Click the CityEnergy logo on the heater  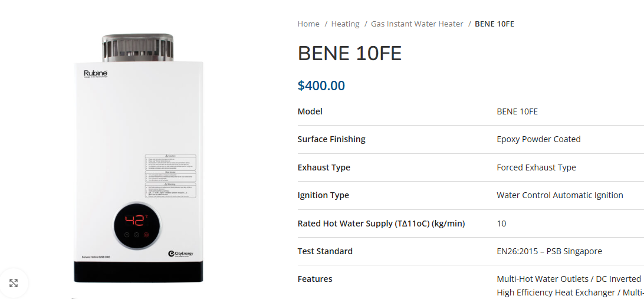point(180,254)
